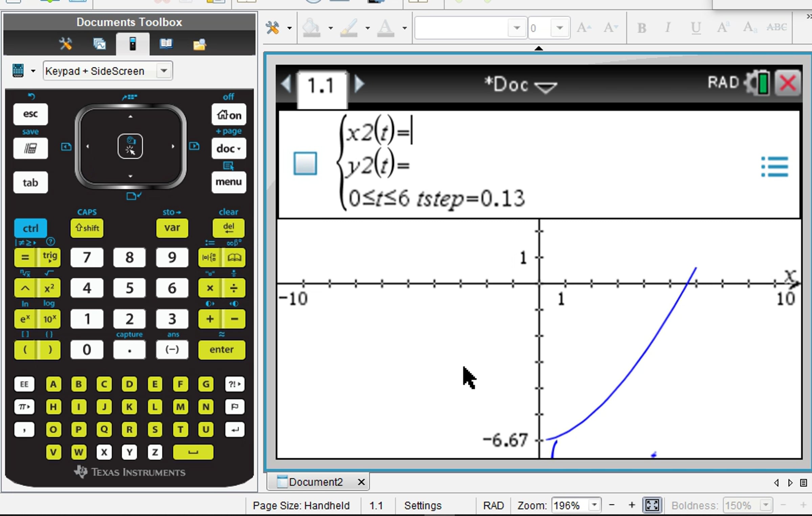Screen dimensions: 812x516
Task: Open the fill color dropdown
Action: (x=331, y=28)
